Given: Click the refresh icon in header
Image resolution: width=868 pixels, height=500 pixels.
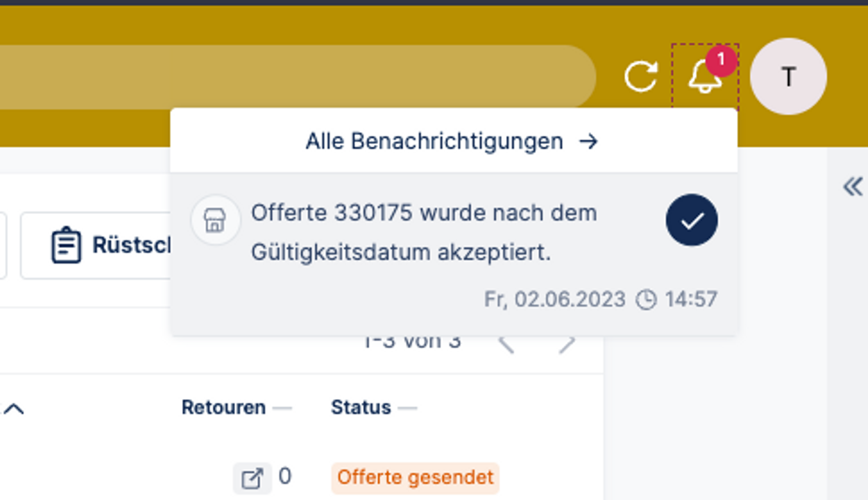Looking at the screenshot, I should coord(641,77).
